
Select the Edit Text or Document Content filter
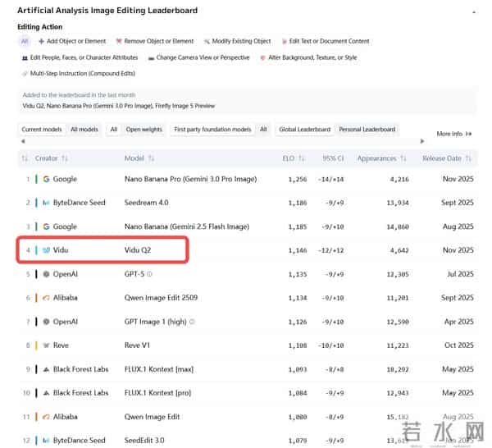[x=325, y=41]
